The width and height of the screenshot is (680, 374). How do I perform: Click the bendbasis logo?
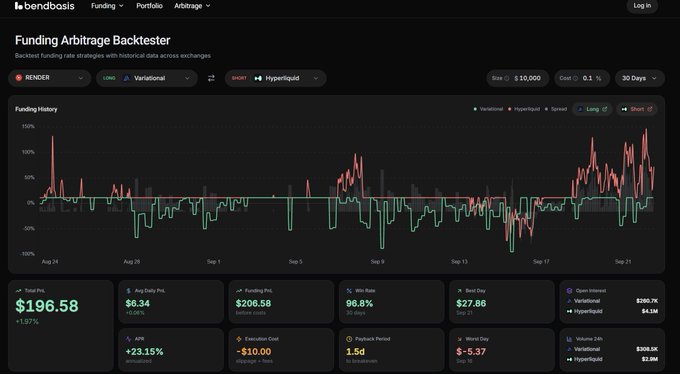44,6
